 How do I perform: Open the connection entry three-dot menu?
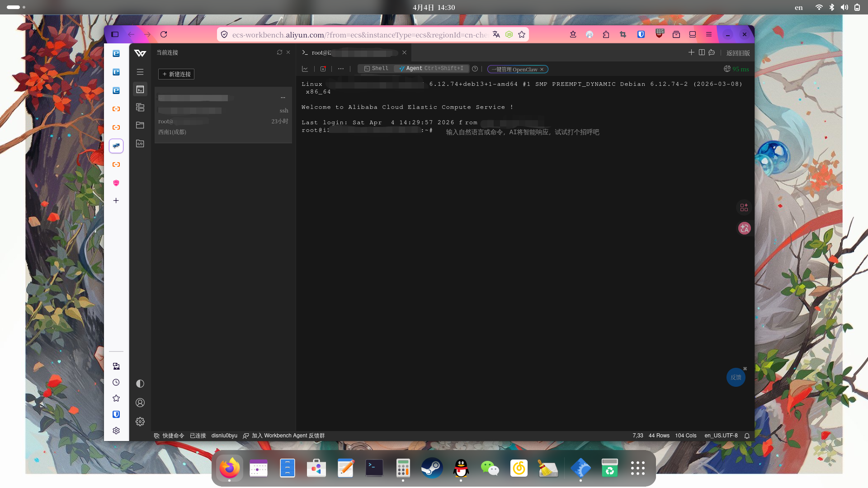[283, 98]
